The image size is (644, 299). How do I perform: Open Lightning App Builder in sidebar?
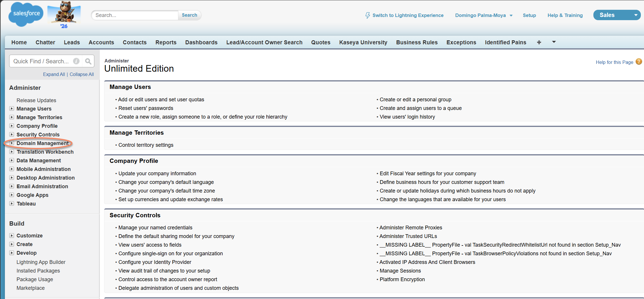tap(41, 262)
